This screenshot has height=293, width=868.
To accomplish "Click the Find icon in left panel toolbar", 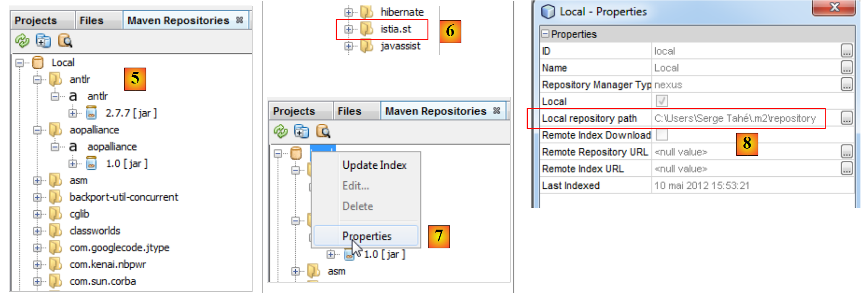I will click(65, 41).
